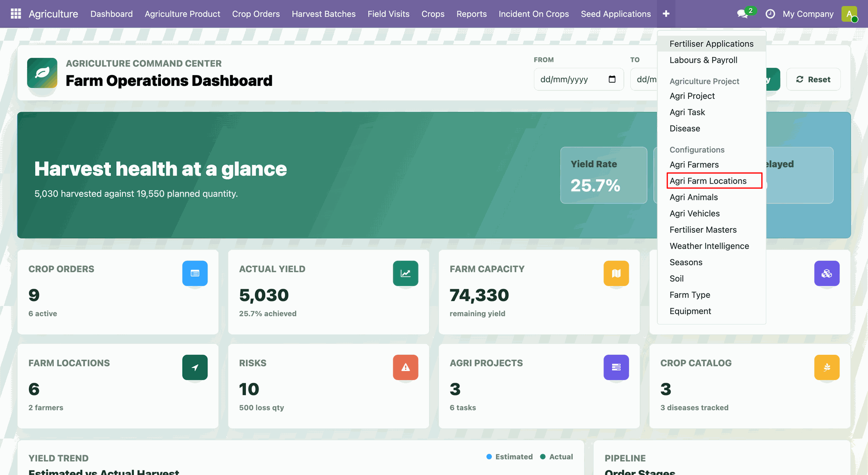The width and height of the screenshot is (868, 475).
Task: Open the activities clock icon
Action: (x=770, y=14)
